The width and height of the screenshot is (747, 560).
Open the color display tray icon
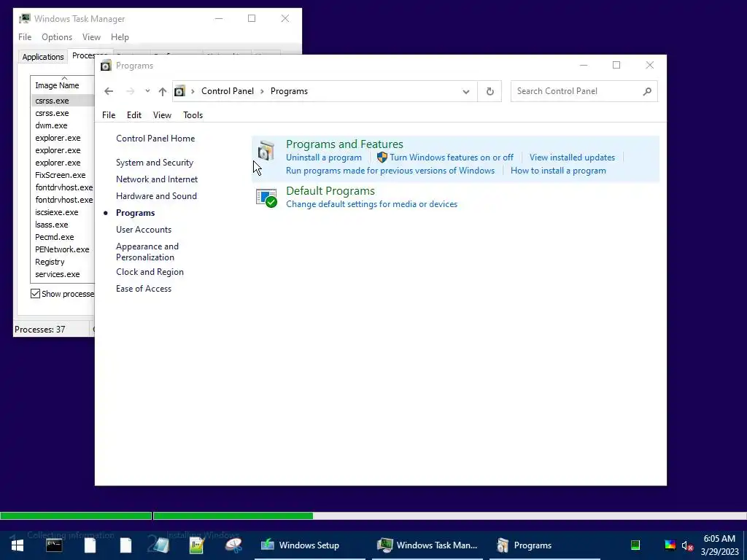point(670,545)
